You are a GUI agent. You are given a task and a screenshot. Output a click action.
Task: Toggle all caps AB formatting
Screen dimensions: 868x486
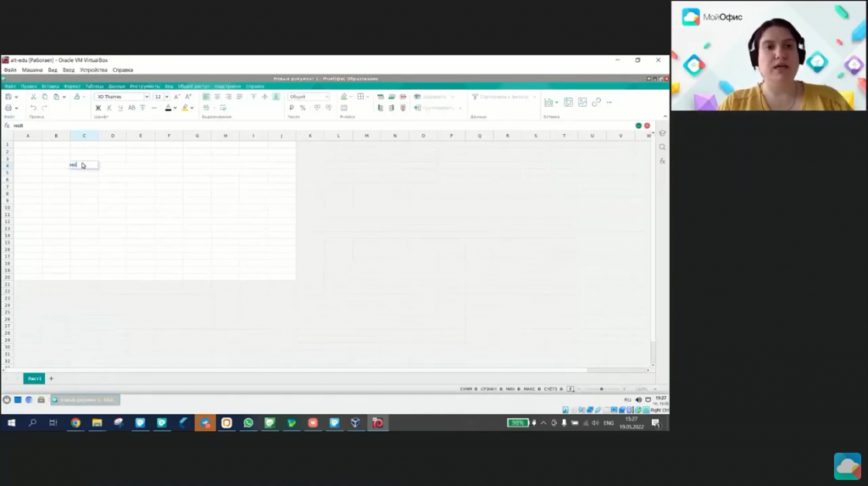(131, 108)
